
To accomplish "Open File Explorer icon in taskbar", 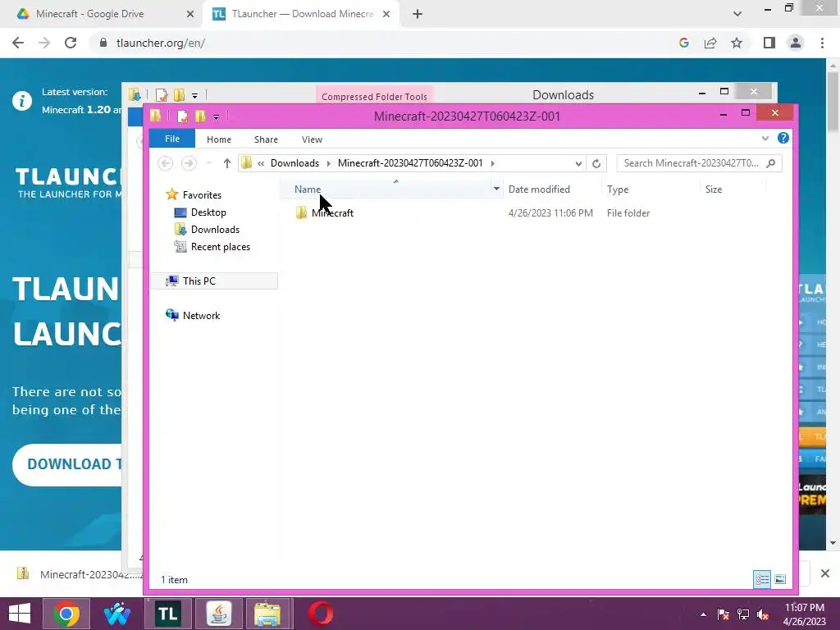I will 268,614.
